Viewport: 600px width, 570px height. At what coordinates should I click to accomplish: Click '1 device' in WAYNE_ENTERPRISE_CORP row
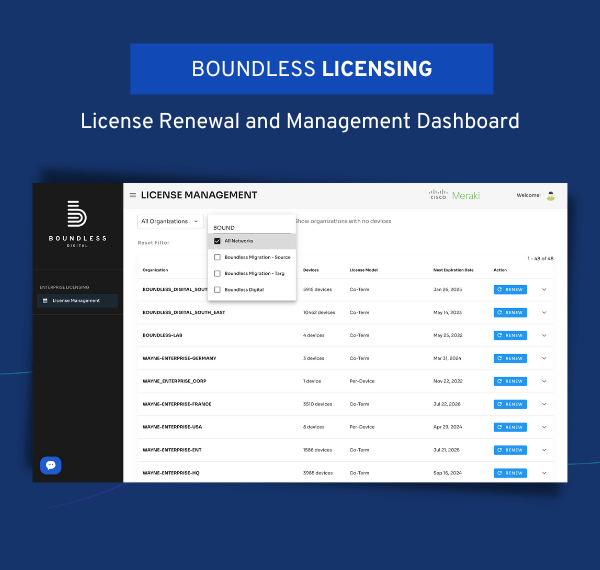point(312,381)
